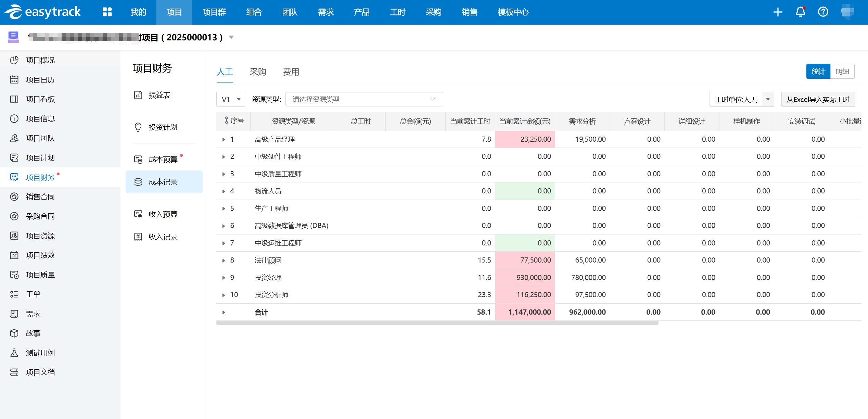Open the app grid launcher icon

point(107,12)
